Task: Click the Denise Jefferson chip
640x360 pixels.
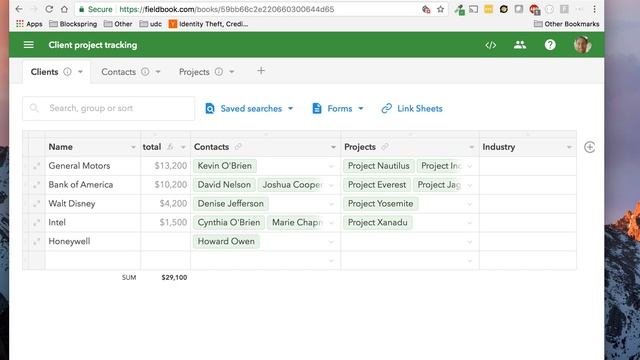Action: pyautogui.click(x=231, y=203)
